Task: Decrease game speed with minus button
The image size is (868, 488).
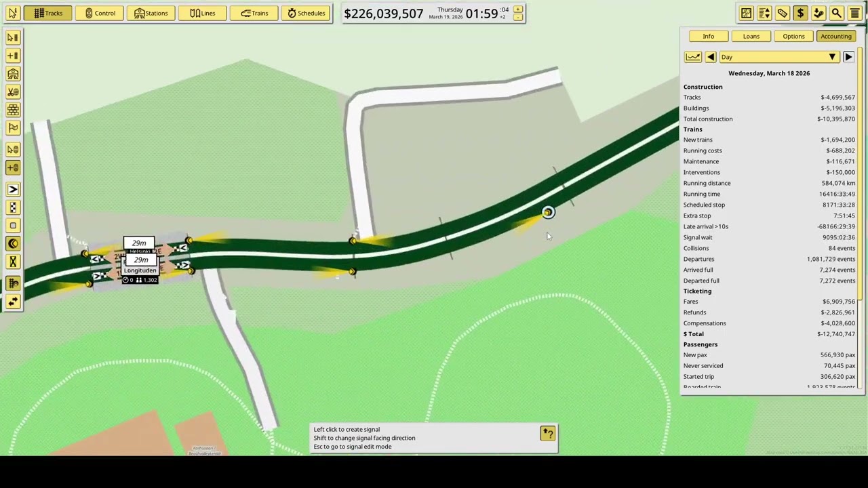Action: (518, 18)
